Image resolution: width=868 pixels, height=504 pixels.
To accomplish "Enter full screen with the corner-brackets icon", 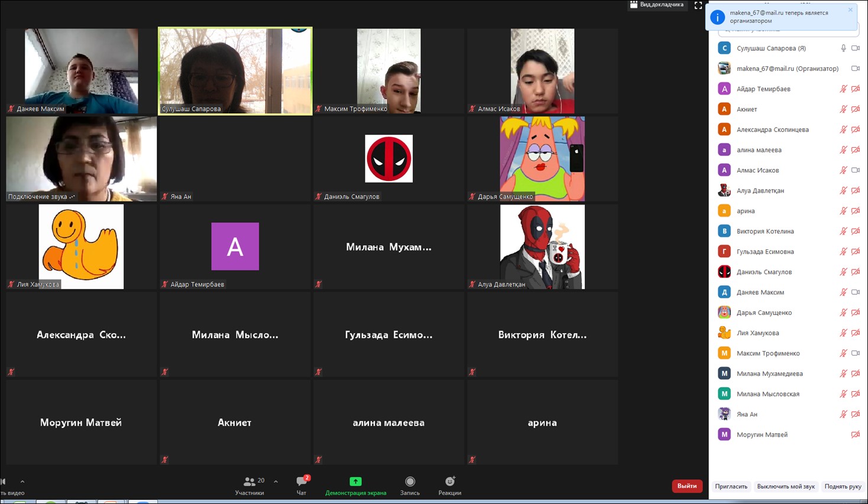I will pyautogui.click(x=698, y=5).
